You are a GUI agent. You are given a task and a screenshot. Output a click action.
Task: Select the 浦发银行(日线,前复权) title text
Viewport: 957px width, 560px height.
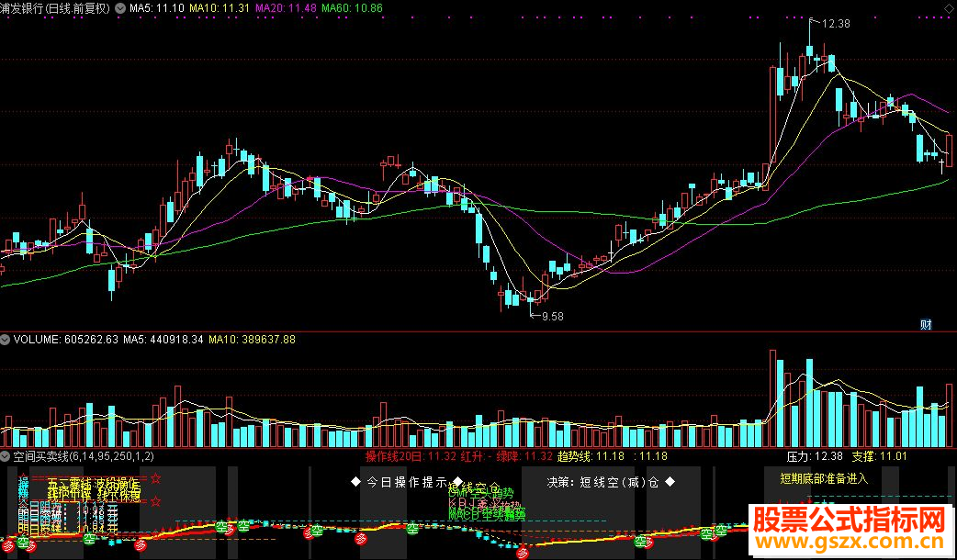55,8
